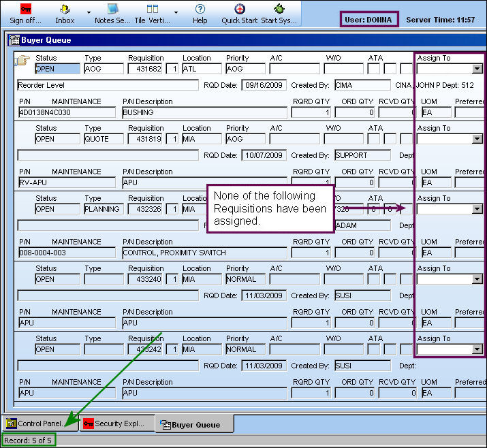Viewport: 487px width, 448px height.
Task: Click the RQD Date field 09/16/2009
Action: [264, 85]
